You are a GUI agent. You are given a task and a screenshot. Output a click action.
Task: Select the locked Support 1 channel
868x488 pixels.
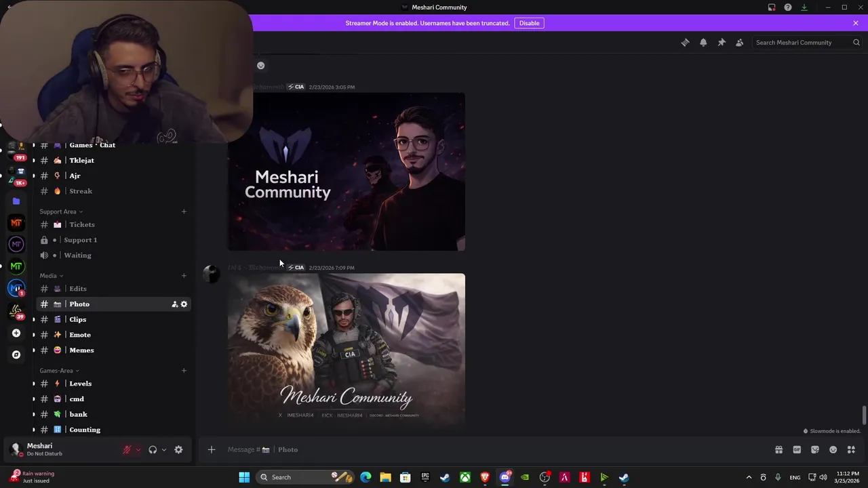(x=113, y=240)
